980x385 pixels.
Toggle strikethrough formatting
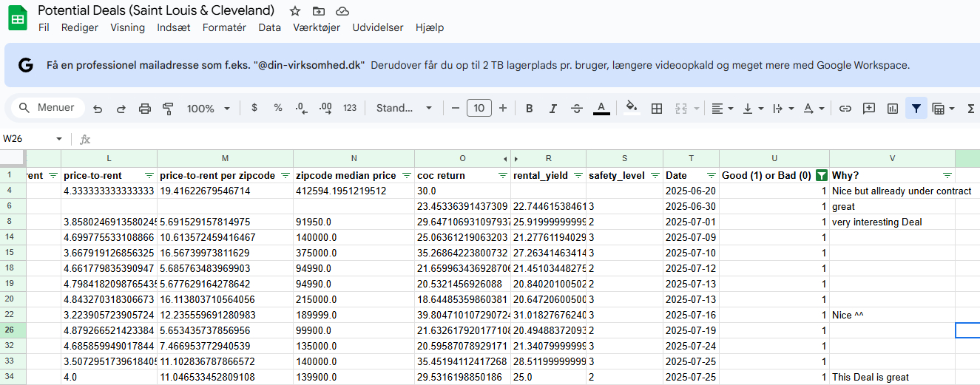577,109
